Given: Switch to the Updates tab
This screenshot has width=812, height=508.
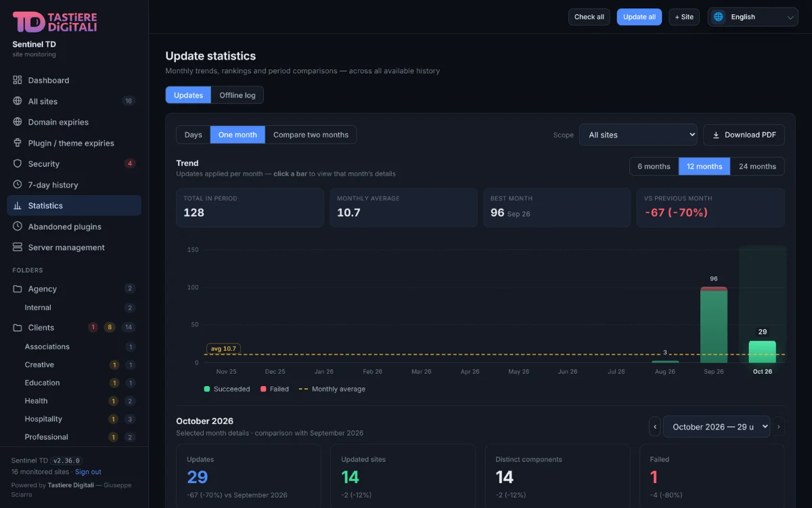Looking at the screenshot, I should 188,96.
